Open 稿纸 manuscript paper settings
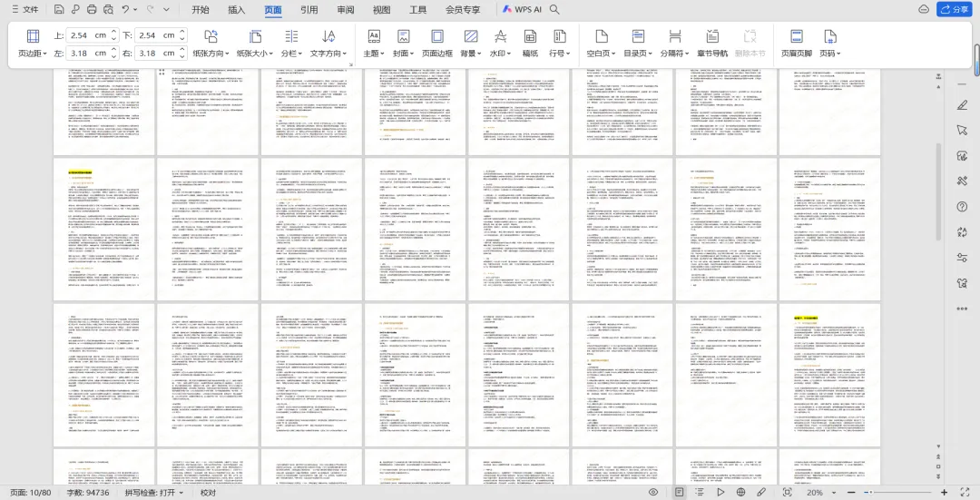The height and width of the screenshot is (500, 980). point(530,44)
